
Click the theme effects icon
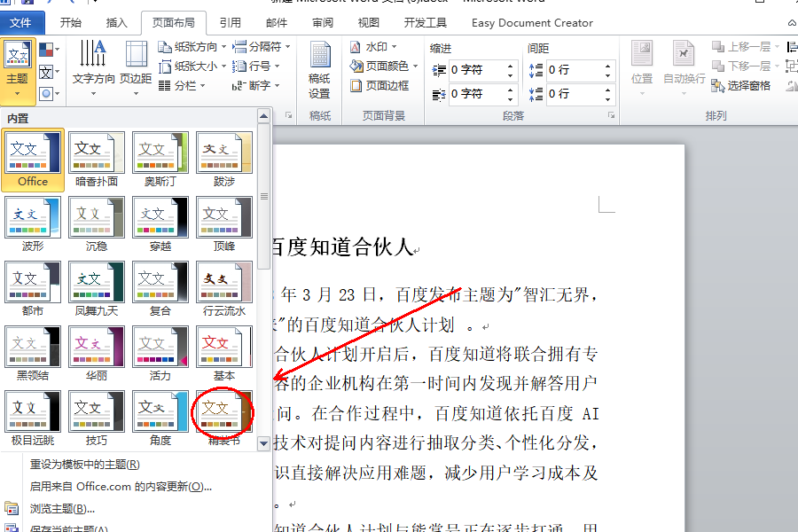49,94
